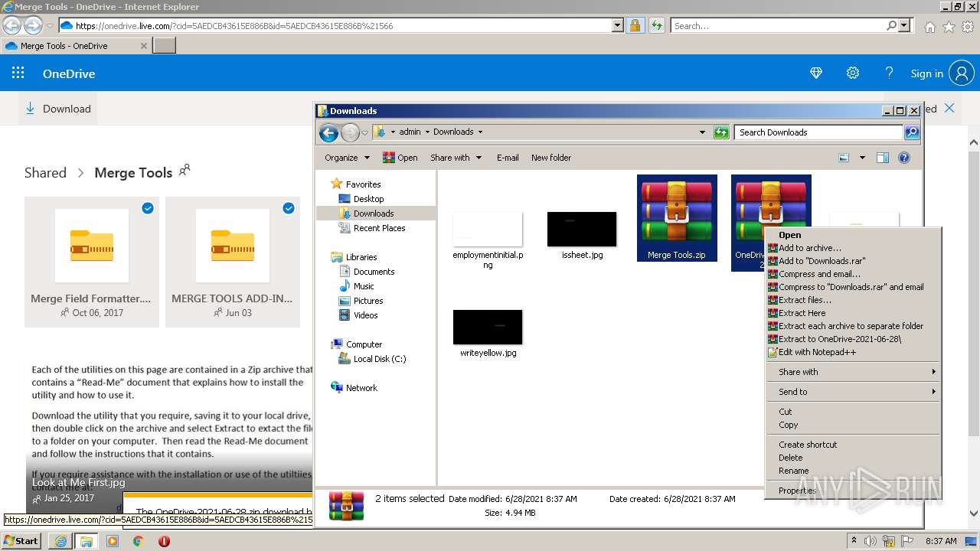The width and height of the screenshot is (980, 551).
Task: Click the change view icon
Action: pos(844,158)
